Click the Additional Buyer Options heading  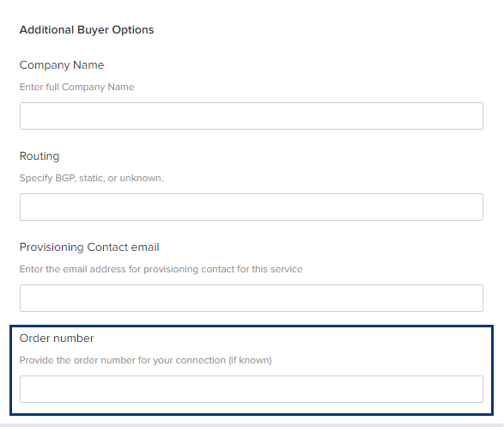pyautogui.click(x=87, y=30)
